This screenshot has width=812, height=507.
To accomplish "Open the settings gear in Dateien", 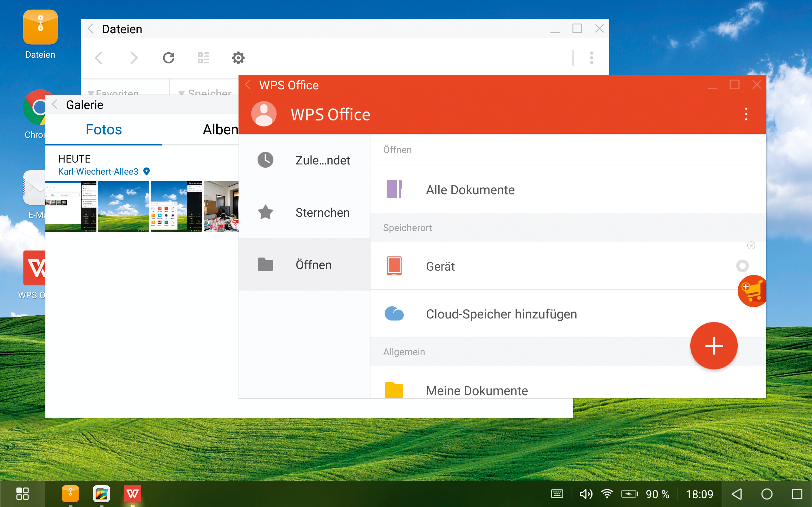I will coord(238,58).
